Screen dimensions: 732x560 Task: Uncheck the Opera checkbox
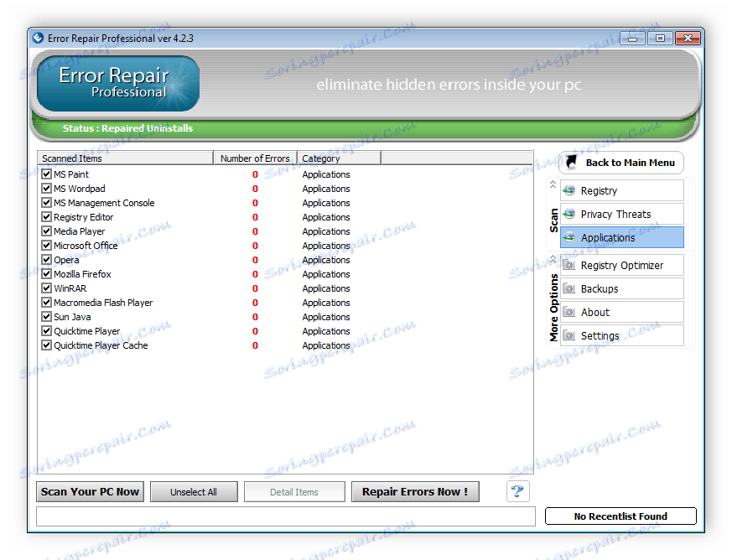click(46, 260)
